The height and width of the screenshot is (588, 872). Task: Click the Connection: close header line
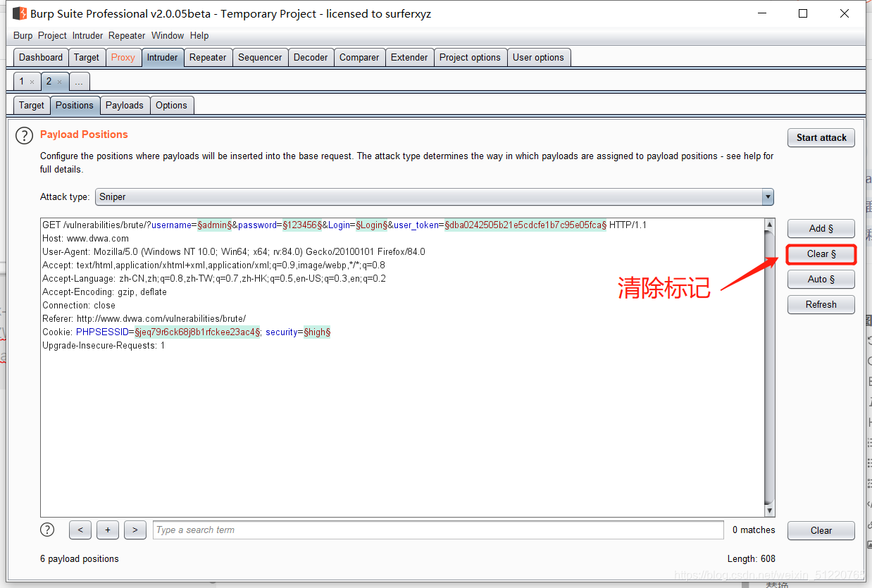point(79,306)
